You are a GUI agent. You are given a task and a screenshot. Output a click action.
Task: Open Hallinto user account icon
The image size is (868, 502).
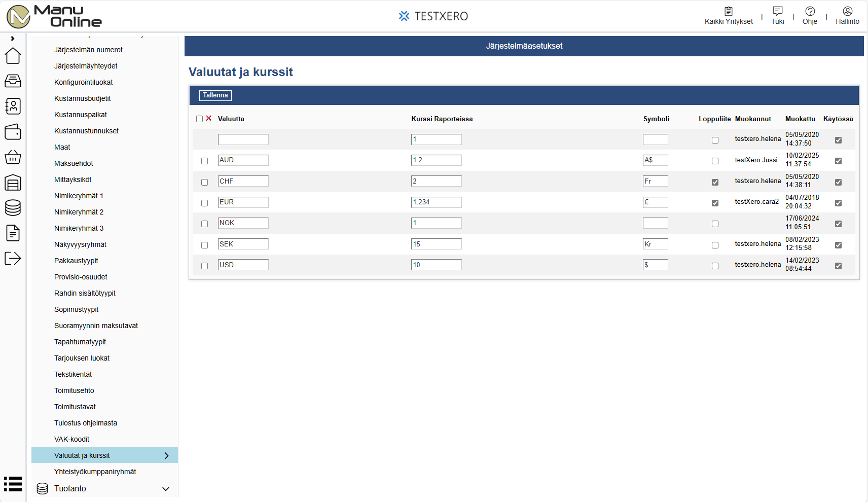click(848, 11)
